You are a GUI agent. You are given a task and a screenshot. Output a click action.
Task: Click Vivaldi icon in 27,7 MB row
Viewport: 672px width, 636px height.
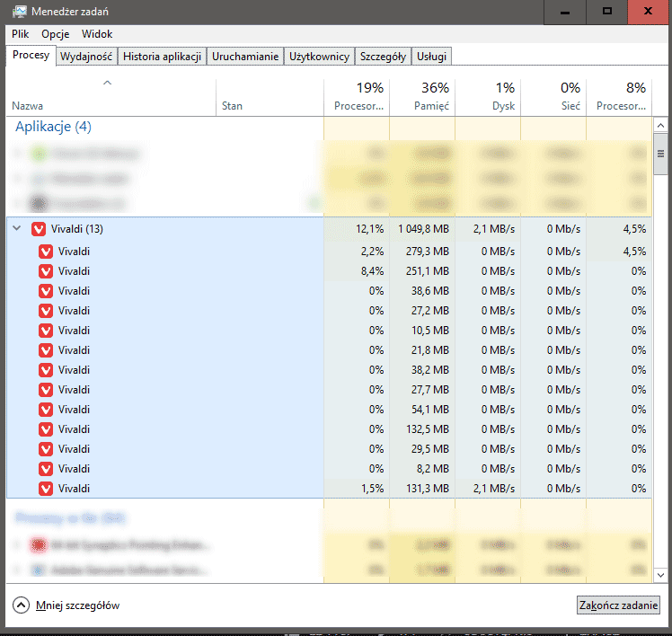(x=46, y=390)
